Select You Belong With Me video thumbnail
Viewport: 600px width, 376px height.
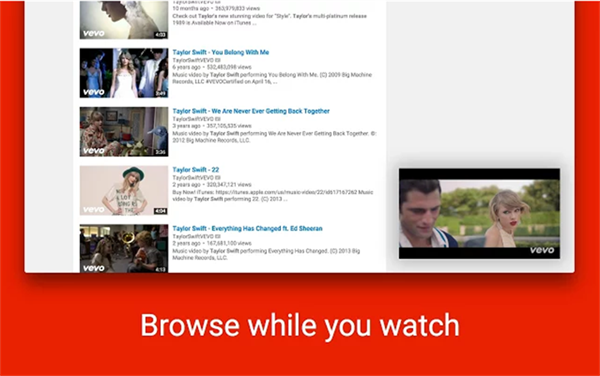124,73
